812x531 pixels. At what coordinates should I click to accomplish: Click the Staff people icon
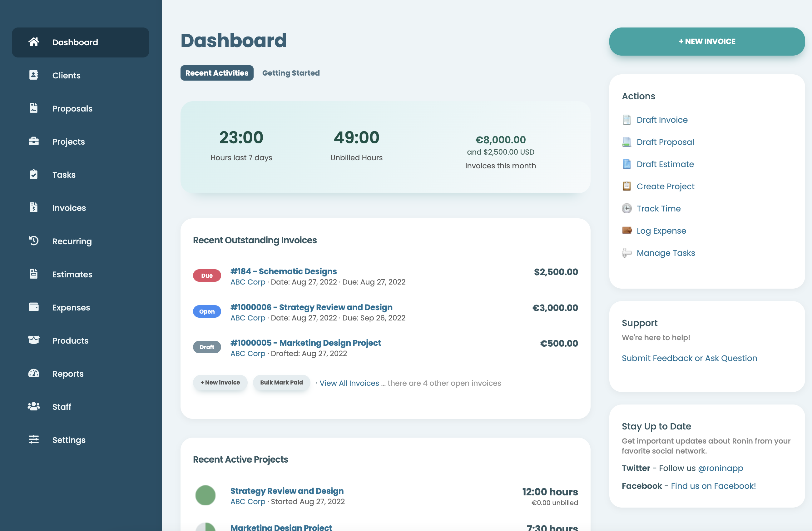(x=33, y=406)
